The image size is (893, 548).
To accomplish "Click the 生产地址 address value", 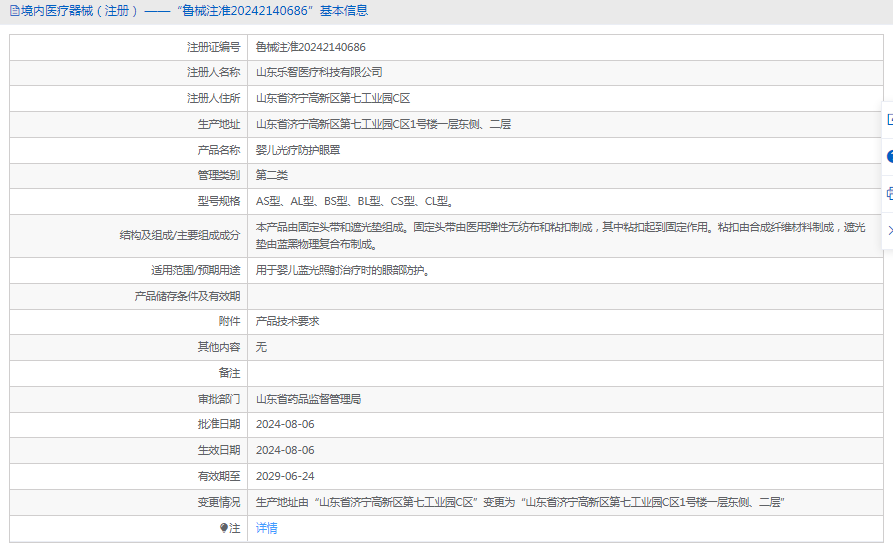I will tap(383, 125).
